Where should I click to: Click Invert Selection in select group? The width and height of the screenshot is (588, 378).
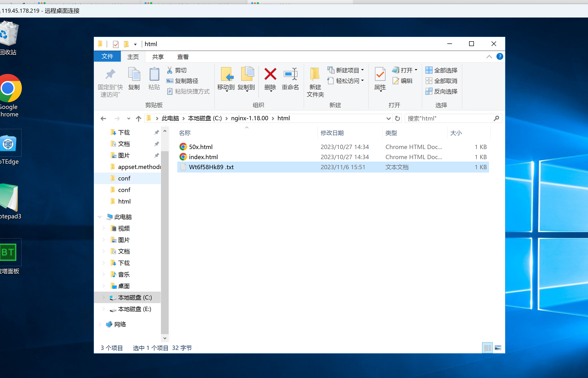coord(441,91)
